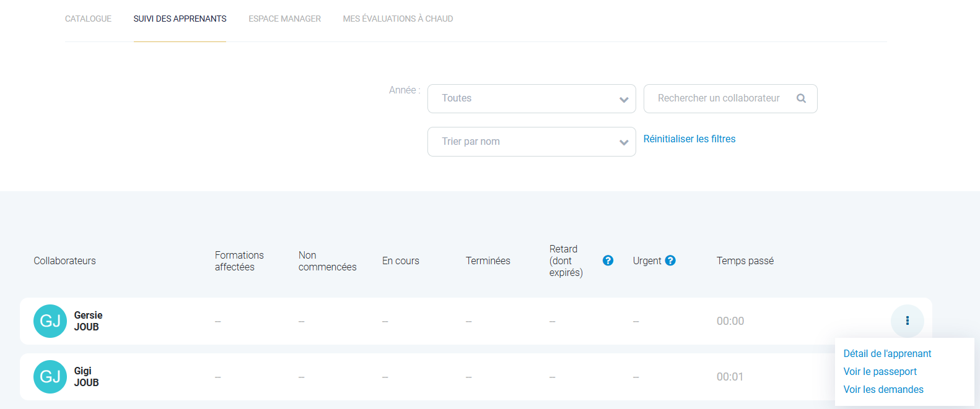This screenshot has width=980, height=409.
Task: Choose Détail de l'apprenant from the menu
Action: [887, 353]
